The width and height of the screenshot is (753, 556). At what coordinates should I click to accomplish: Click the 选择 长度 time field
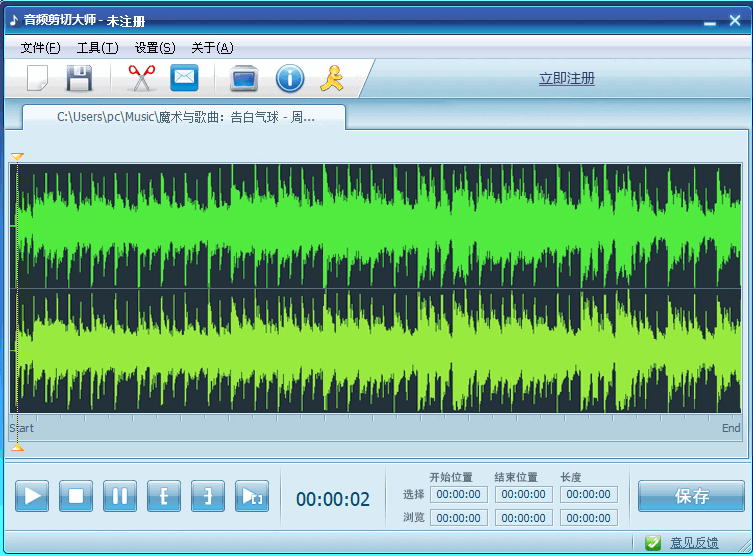588,494
